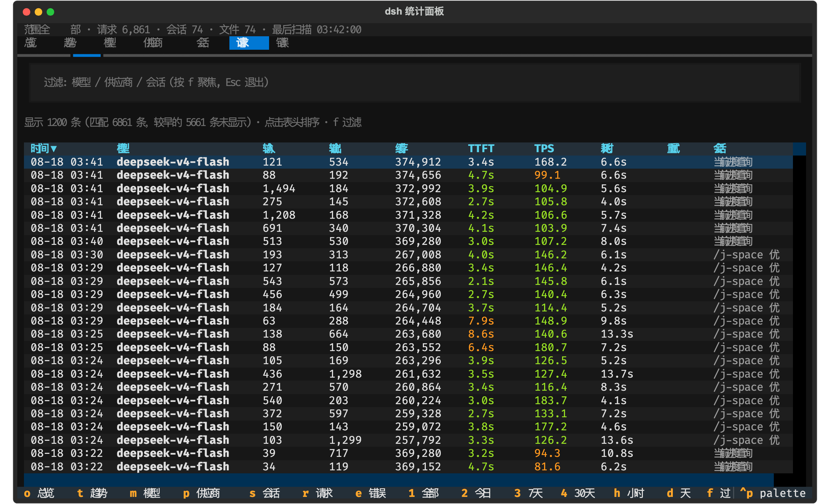This screenshot has height=504, width=830.
Task: Click the TPS value 145.8
Action: pyautogui.click(x=551, y=281)
